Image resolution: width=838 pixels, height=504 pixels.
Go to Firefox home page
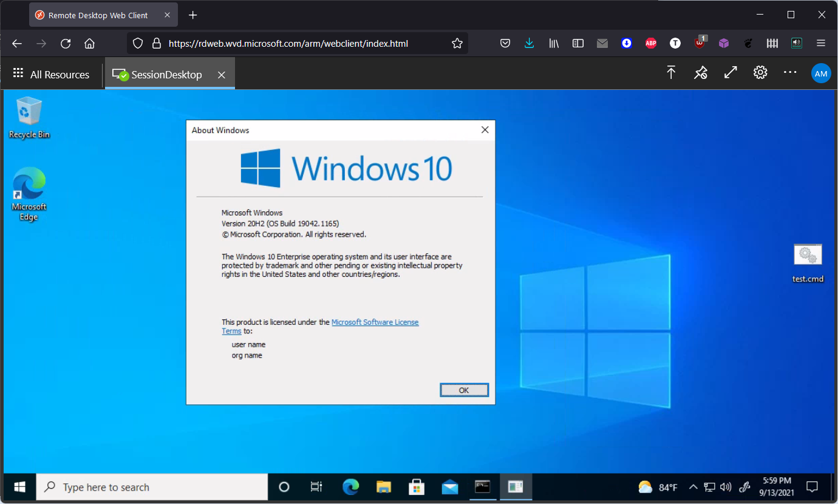click(x=89, y=43)
